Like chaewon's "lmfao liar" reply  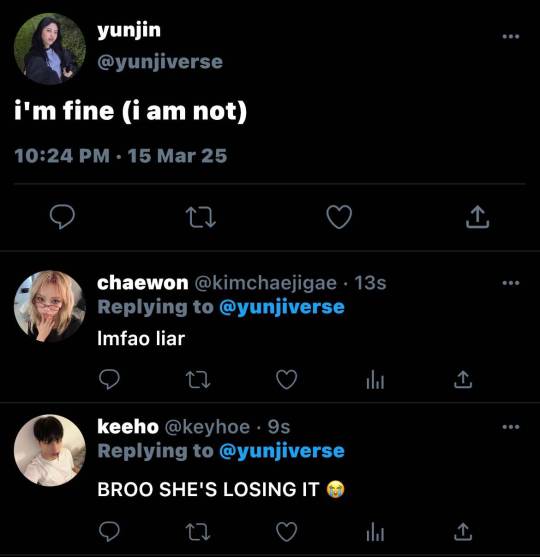pos(286,379)
